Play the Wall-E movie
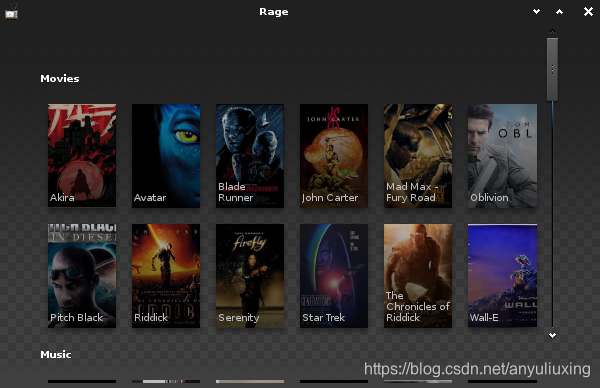600x388 pixels. coord(502,276)
